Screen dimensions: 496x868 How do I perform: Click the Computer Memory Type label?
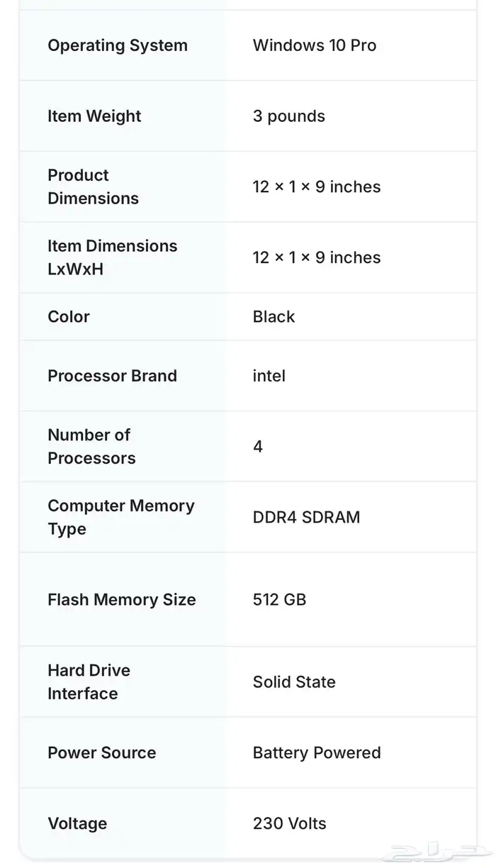121,517
